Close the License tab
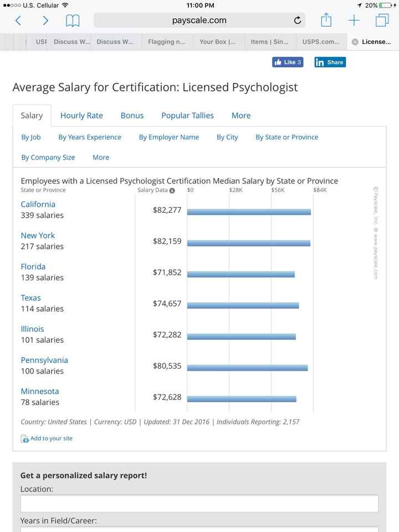The width and height of the screenshot is (399, 532). point(355,42)
